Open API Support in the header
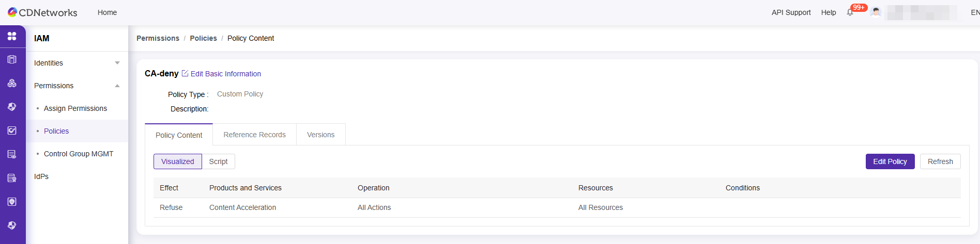The height and width of the screenshot is (244, 980). pyautogui.click(x=791, y=12)
